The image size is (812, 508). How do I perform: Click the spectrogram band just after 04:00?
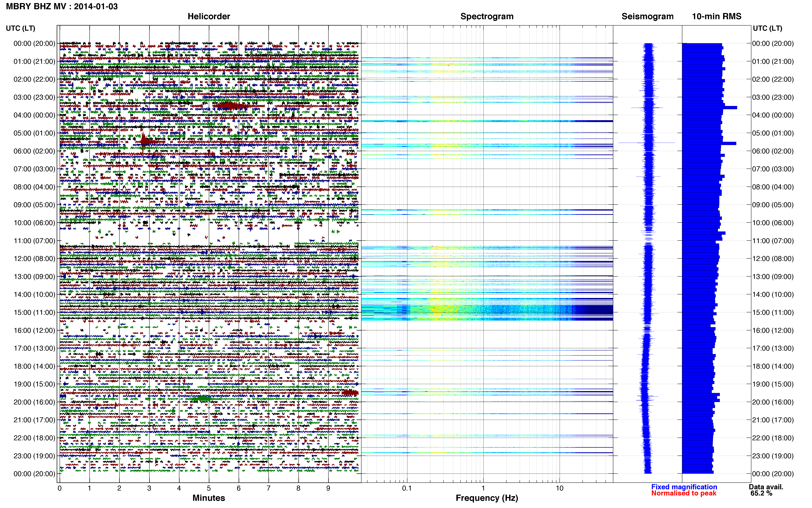coord(487,121)
